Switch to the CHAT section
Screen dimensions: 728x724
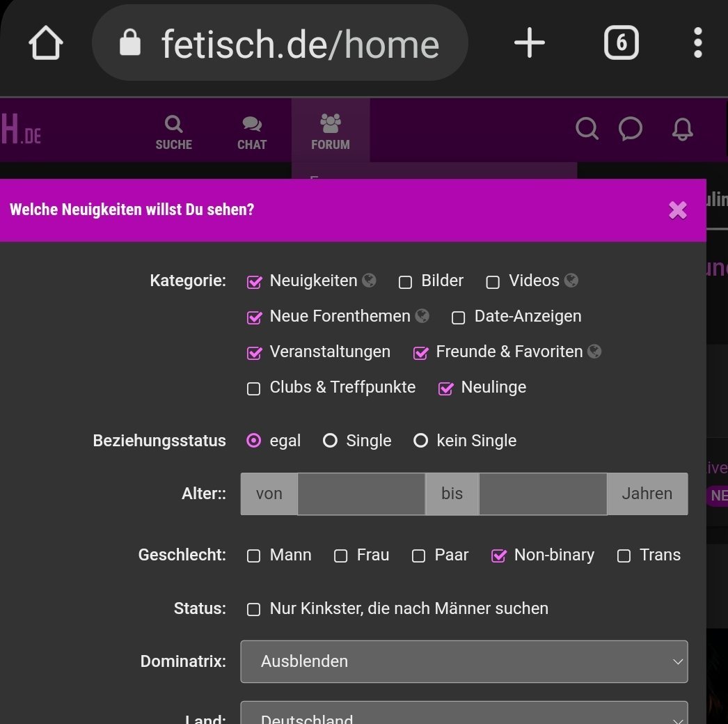252,132
